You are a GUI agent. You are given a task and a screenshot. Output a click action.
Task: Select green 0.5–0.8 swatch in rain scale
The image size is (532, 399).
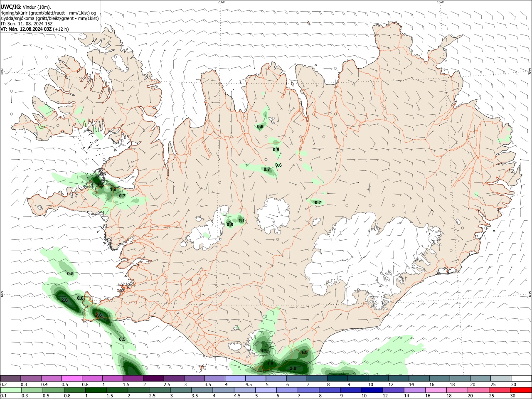point(54,390)
